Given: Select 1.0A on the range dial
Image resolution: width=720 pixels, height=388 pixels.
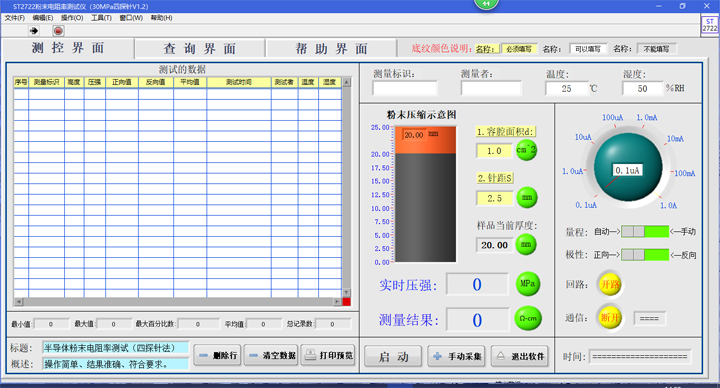Looking at the screenshot, I should click(668, 206).
